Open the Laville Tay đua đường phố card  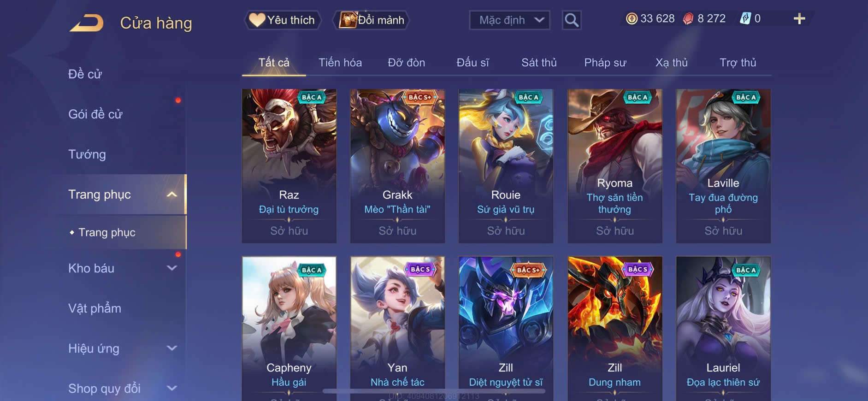click(723, 166)
